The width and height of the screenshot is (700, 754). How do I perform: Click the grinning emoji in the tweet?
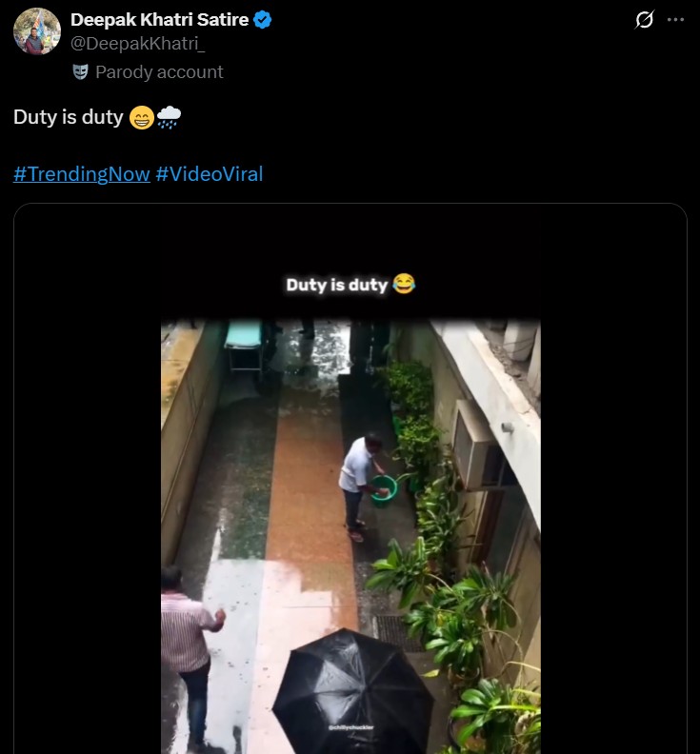coord(141,118)
